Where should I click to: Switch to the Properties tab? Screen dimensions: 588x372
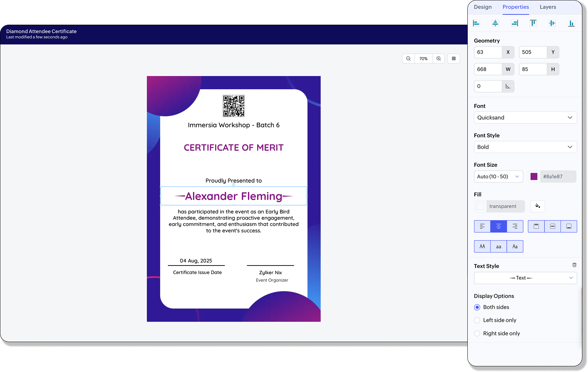[516, 7]
